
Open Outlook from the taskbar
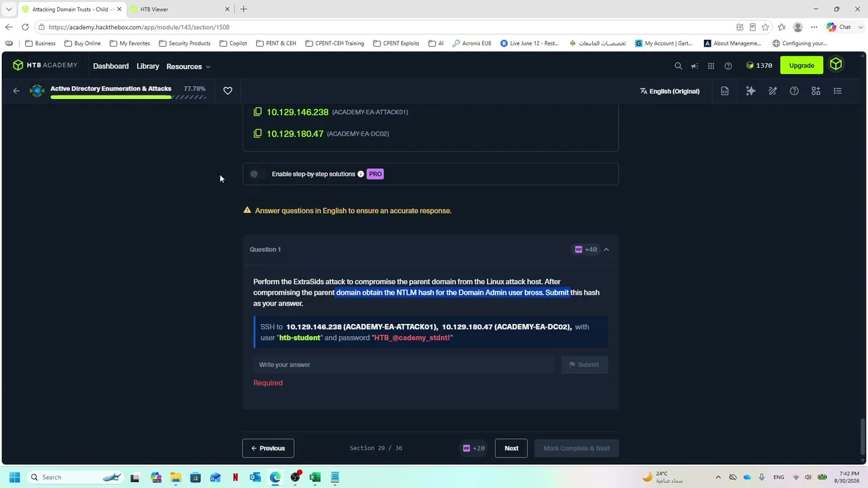coord(255,477)
